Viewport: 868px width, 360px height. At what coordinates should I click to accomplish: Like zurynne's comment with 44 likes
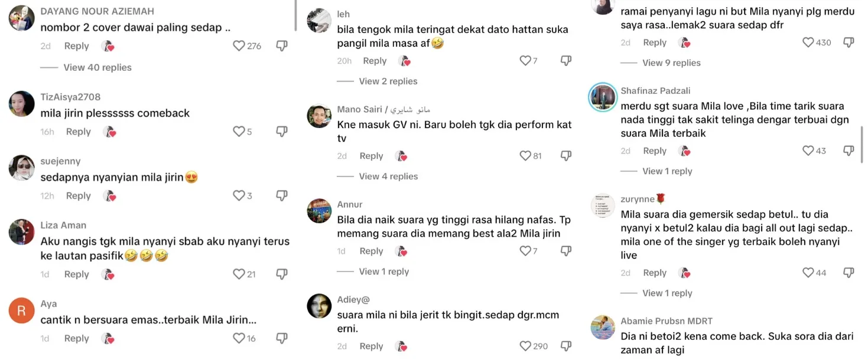tap(808, 273)
